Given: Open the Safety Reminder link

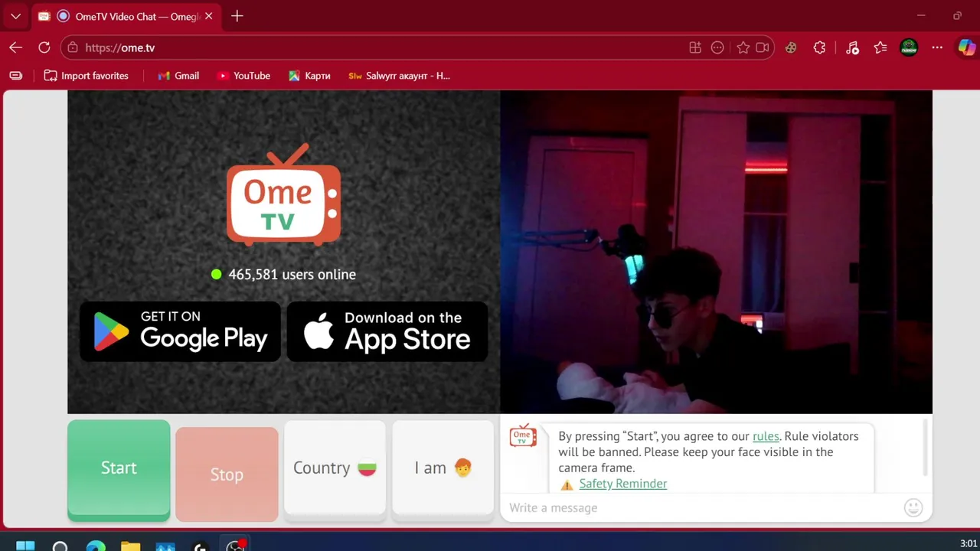Looking at the screenshot, I should coord(622,484).
